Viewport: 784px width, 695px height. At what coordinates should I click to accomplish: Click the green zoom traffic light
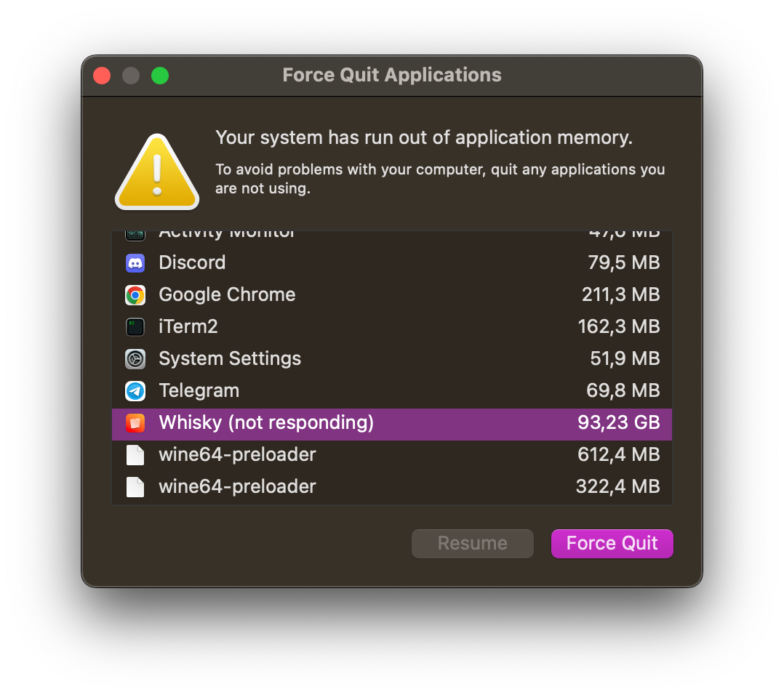[160, 75]
